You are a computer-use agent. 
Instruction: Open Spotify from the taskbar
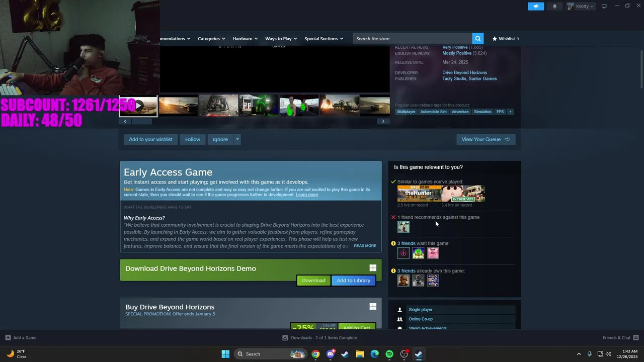click(x=389, y=354)
